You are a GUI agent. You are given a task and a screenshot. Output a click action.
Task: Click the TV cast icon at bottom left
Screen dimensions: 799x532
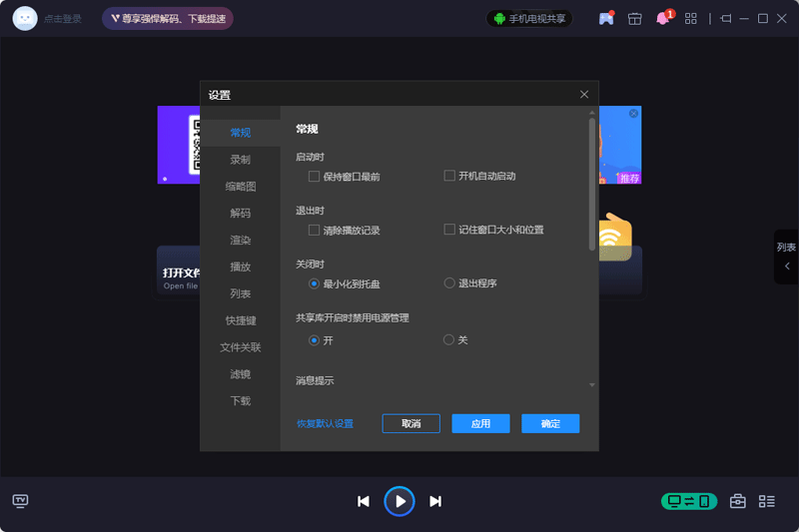click(x=20, y=501)
